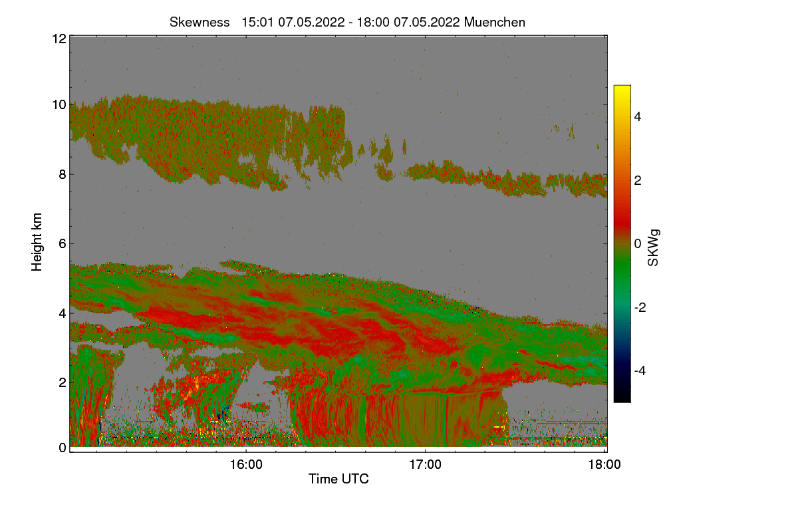Click the 'SKWg' colorbar label
The image size is (798, 532).
pos(654,248)
